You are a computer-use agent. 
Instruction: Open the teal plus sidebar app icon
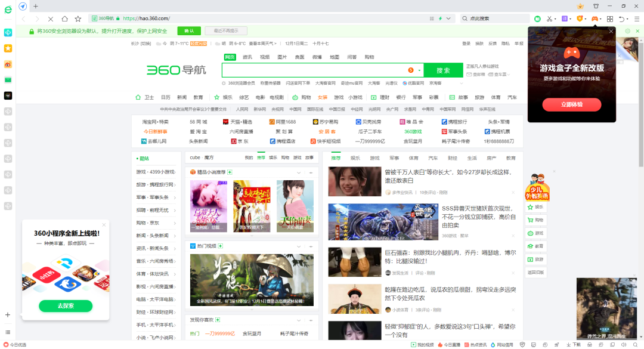8,32
